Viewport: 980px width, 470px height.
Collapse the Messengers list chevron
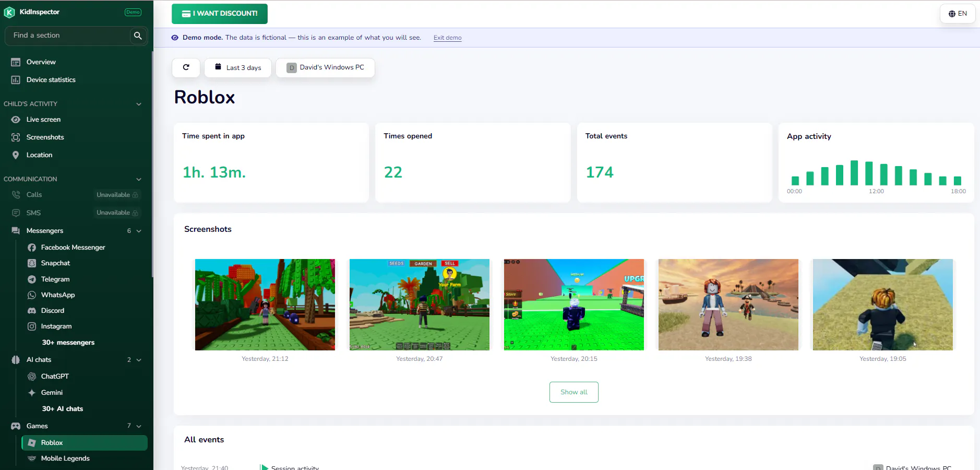point(139,231)
